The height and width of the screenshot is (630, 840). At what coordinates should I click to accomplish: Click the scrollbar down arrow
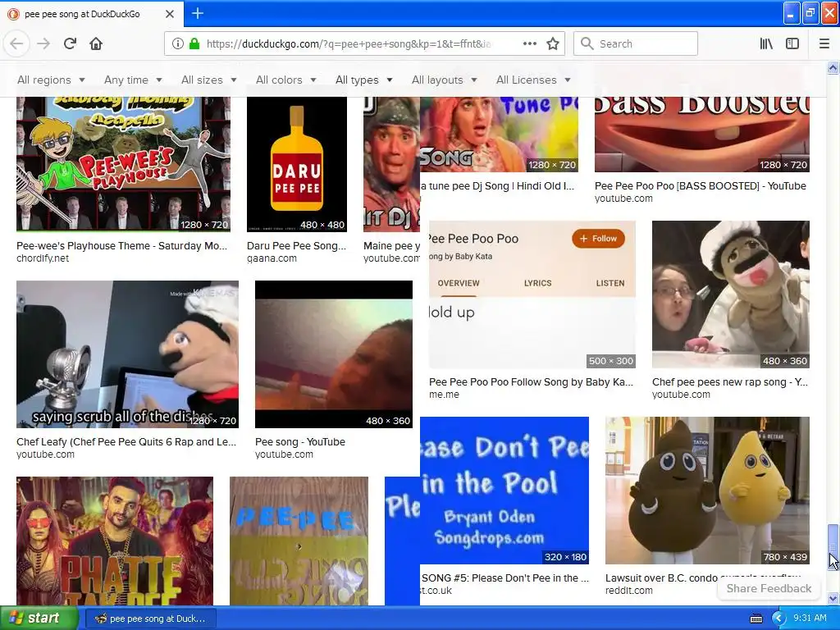pyautogui.click(x=833, y=598)
